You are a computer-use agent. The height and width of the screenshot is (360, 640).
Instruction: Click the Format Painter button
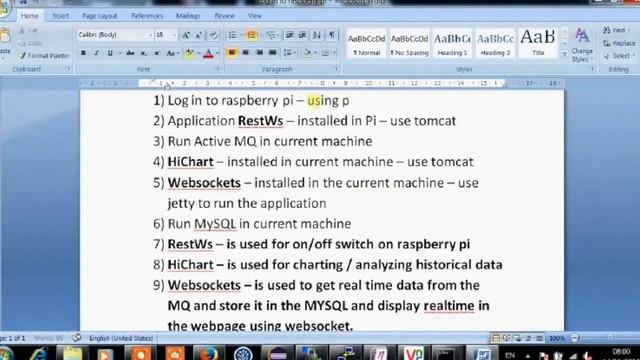coord(45,56)
